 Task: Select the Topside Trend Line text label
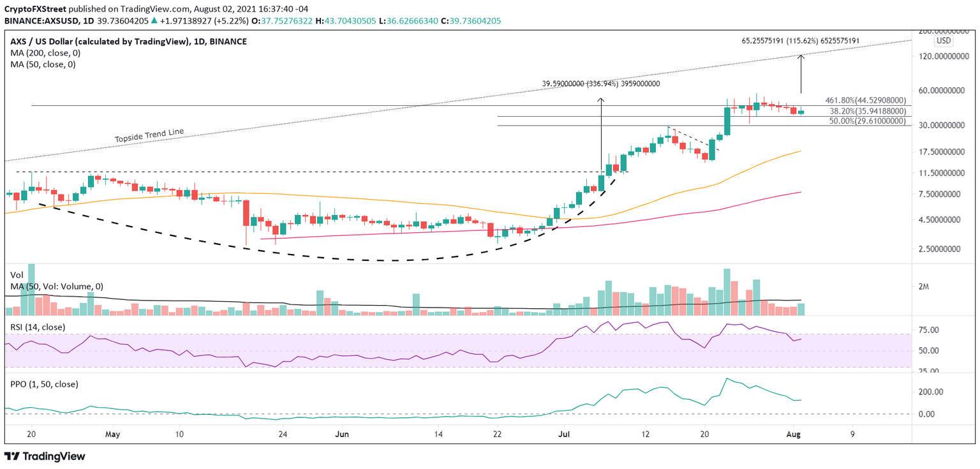coord(148,135)
